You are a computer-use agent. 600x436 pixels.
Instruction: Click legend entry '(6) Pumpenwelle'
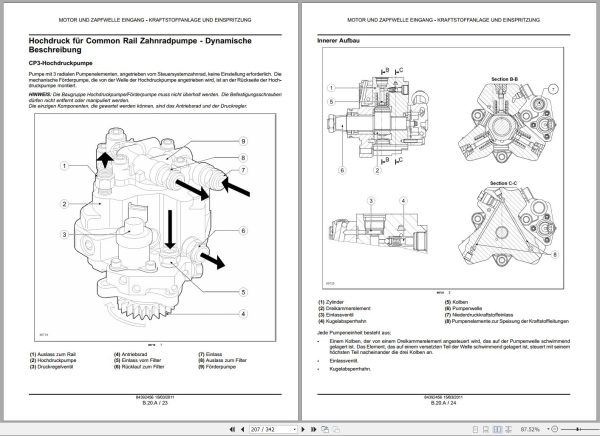[463, 309]
